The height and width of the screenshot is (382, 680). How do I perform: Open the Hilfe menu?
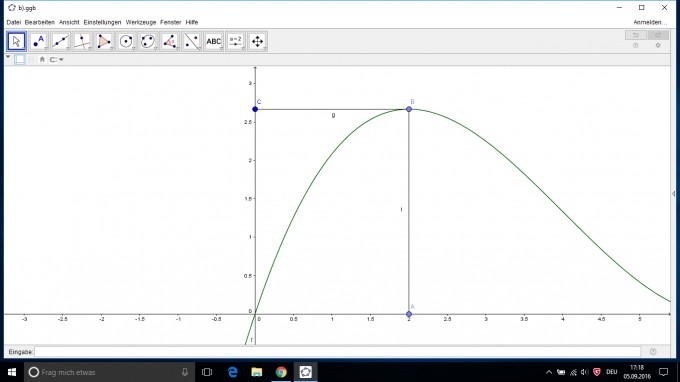click(192, 22)
